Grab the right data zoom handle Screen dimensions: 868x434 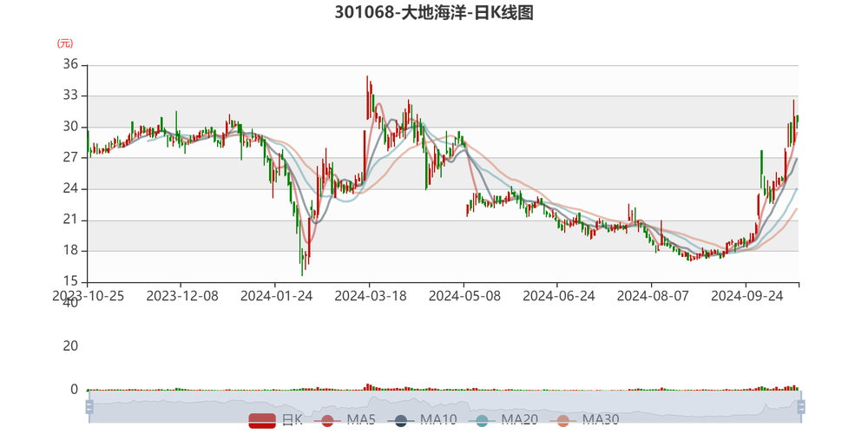pyautogui.click(x=800, y=407)
